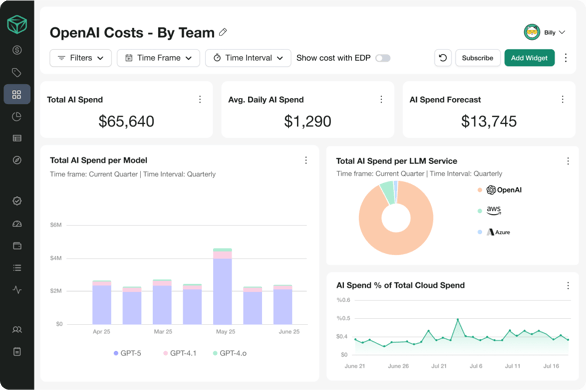Open the Time Interval dropdown
This screenshot has width=586, height=390.
coord(248,58)
